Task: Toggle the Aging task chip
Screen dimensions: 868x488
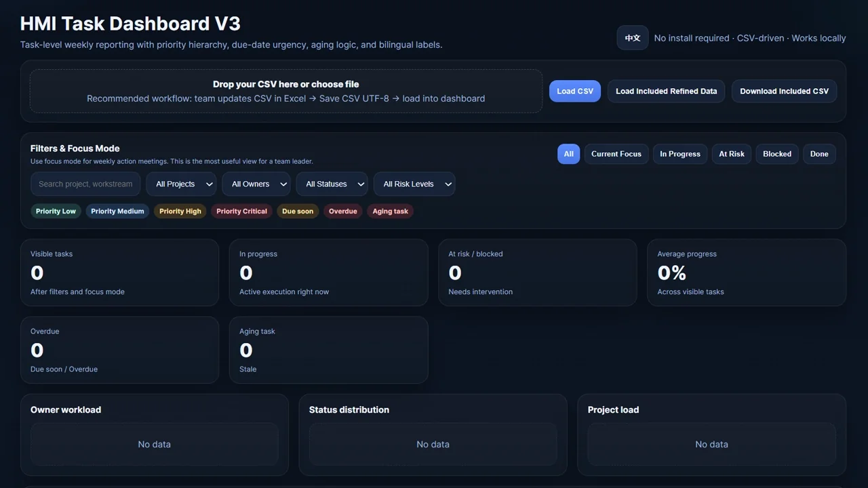Action: (x=391, y=211)
